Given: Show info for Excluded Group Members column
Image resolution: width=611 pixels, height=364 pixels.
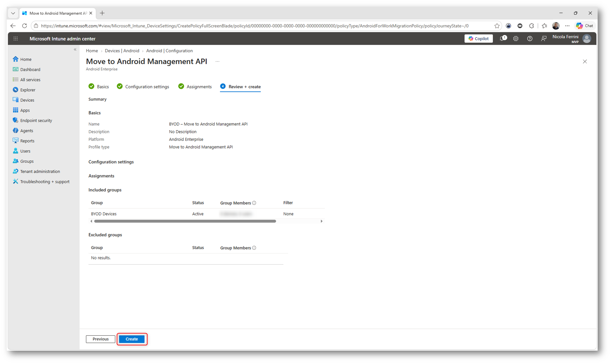Looking at the screenshot, I should pos(254,248).
